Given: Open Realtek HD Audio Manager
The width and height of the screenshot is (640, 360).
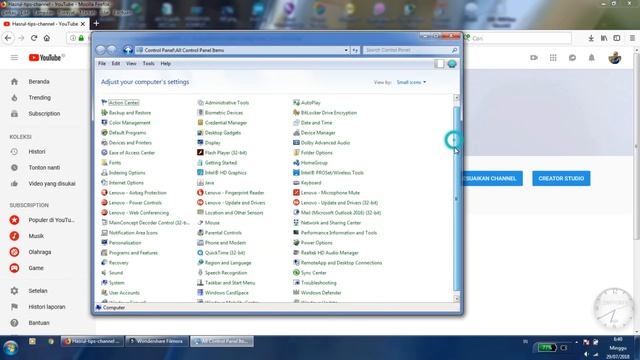Looking at the screenshot, I should click(x=325, y=253).
